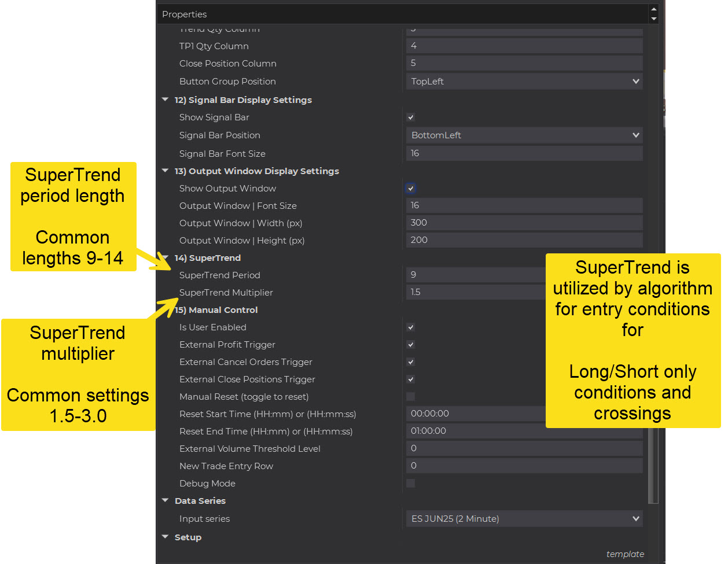
Task: Enable the Debug Mode checkbox
Action: tap(411, 484)
